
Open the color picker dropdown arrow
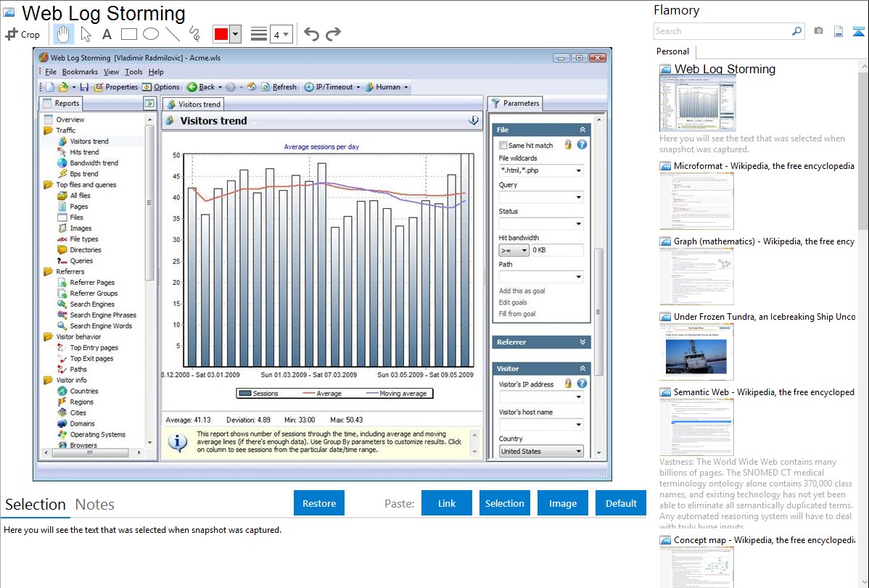(x=236, y=34)
